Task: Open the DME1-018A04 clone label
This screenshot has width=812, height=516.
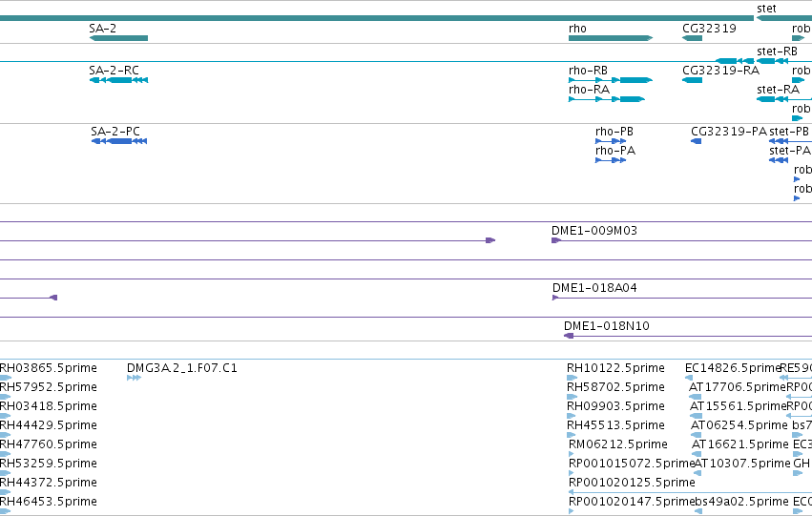Action: click(594, 288)
